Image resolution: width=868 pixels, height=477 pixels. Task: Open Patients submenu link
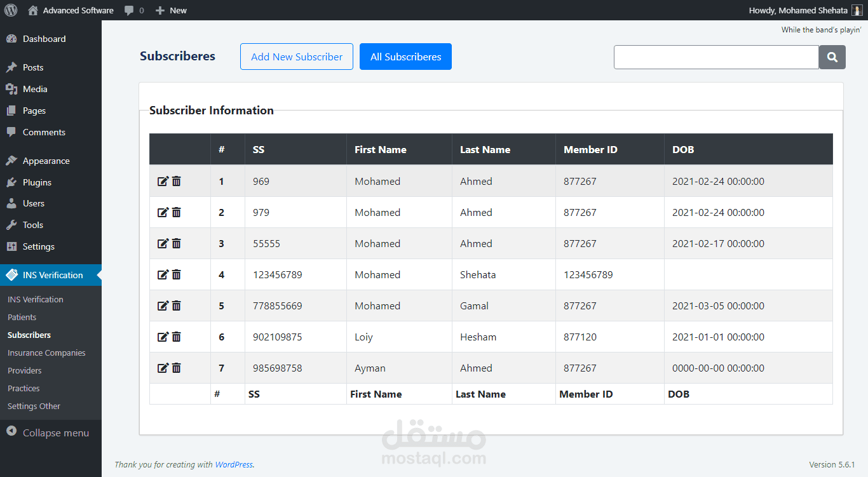pyautogui.click(x=22, y=317)
